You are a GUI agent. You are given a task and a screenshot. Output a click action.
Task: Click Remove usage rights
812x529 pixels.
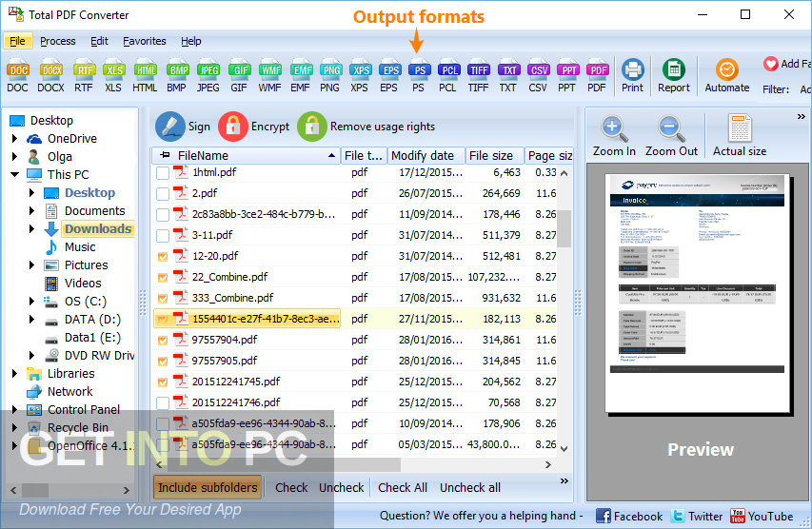pyautogui.click(x=366, y=127)
